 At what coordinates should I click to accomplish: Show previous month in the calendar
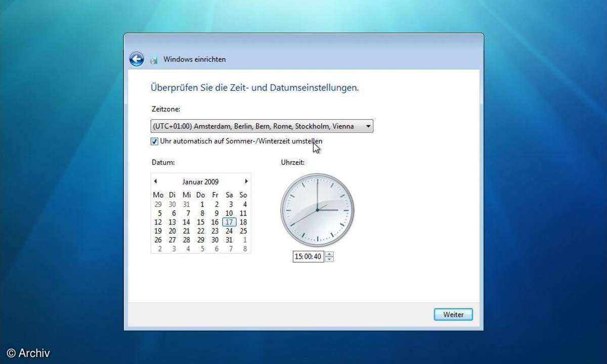[x=155, y=181]
